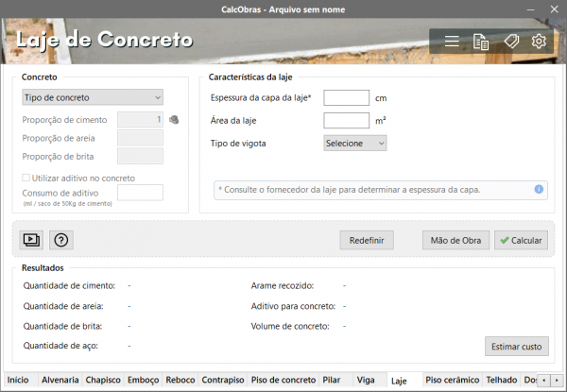Click the 'Mão de Obra' button
This screenshot has width=567, height=392.
tap(455, 241)
